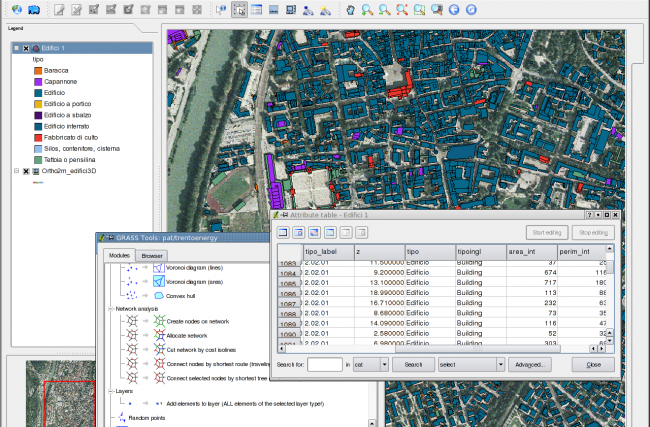Activate the Select Features tool
Screen dimensions: 650x427
point(239,10)
